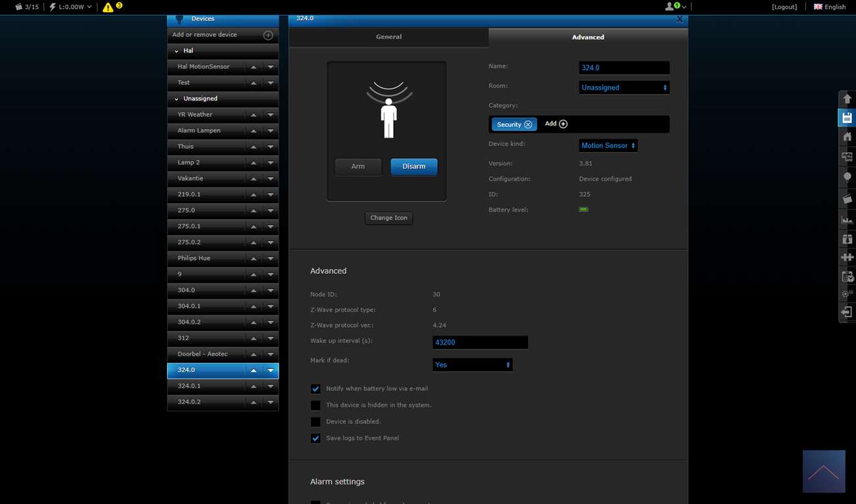856x504 pixels.
Task: Click the save disk icon in right sidebar
Action: point(847,118)
